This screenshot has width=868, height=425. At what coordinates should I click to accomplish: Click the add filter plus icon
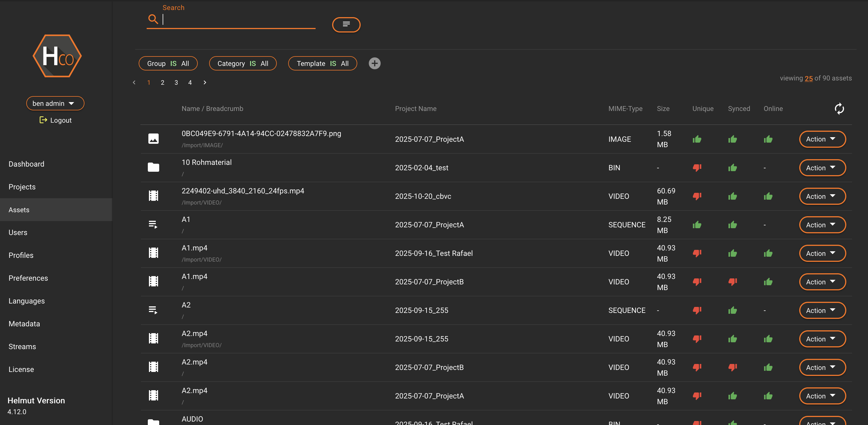pos(374,63)
